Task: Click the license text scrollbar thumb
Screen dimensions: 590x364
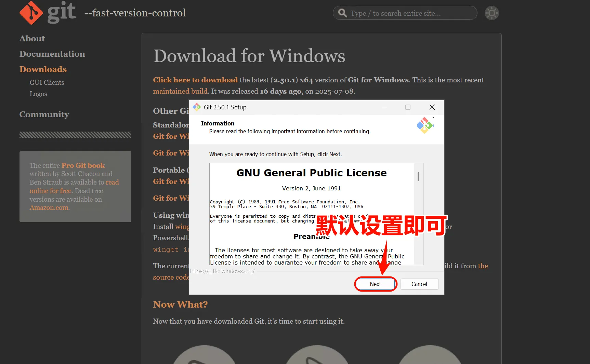Action: (x=418, y=177)
